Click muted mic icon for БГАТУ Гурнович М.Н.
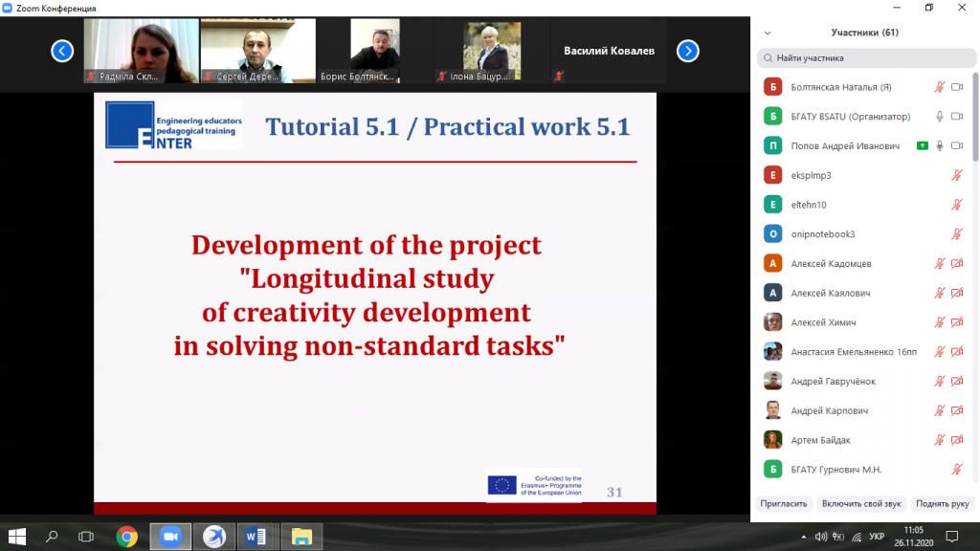Image resolution: width=980 pixels, height=551 pixels. coord(957,469)
